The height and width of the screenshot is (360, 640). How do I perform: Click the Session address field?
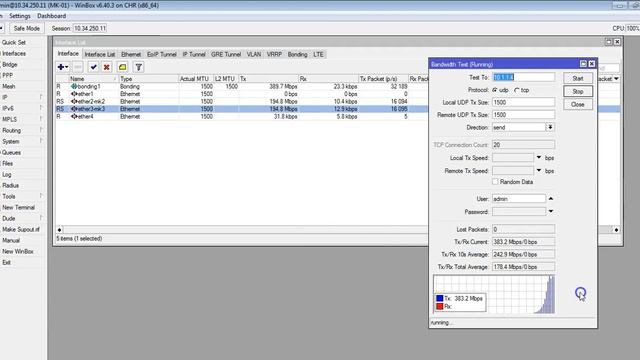coord(90,29)
